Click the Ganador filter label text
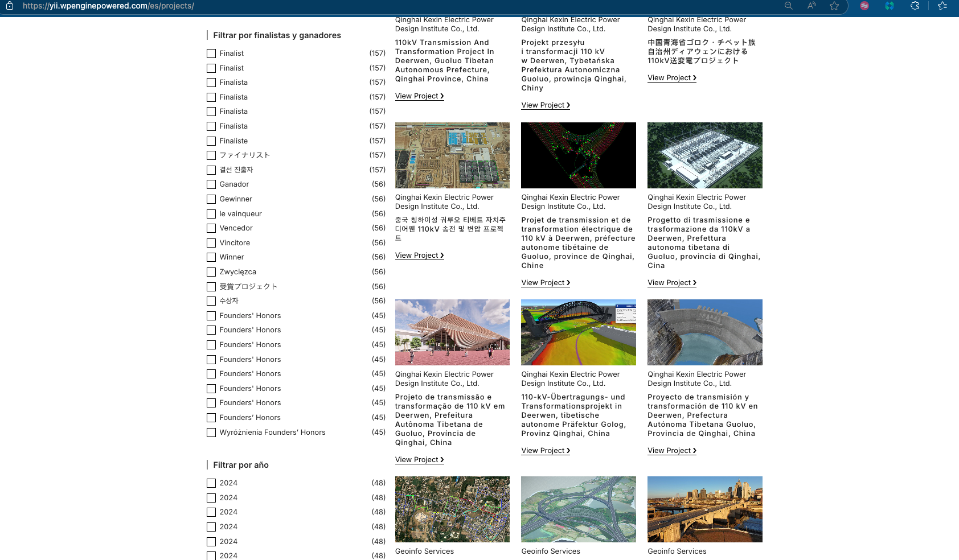The width and height of the screenshot is (959, 560). coord(234,184)
